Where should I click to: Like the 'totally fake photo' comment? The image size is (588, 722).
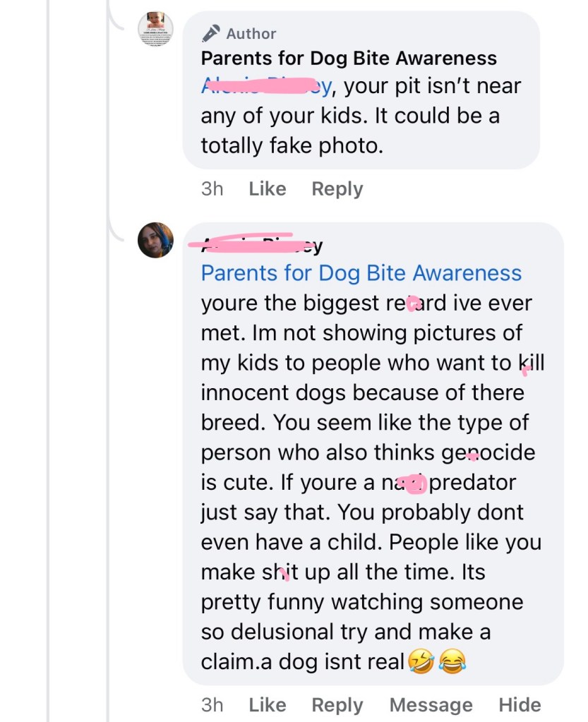tap(268, 189)
